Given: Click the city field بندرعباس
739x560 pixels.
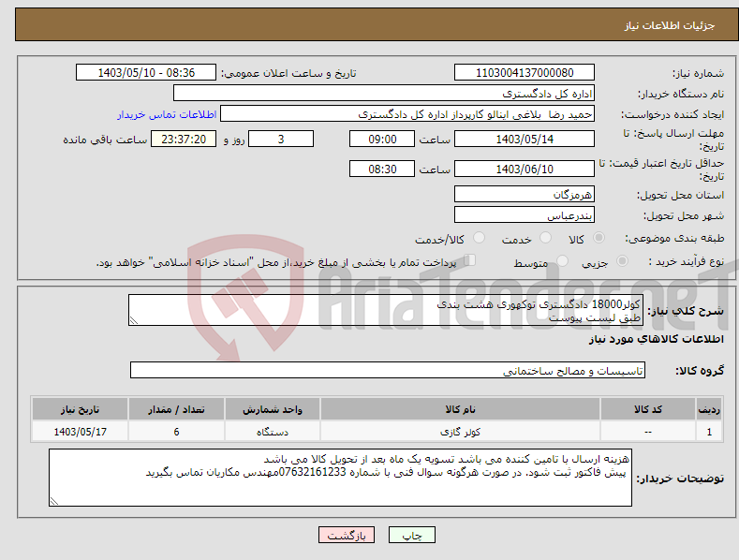Looking at the screenshot, I should 525,215.
